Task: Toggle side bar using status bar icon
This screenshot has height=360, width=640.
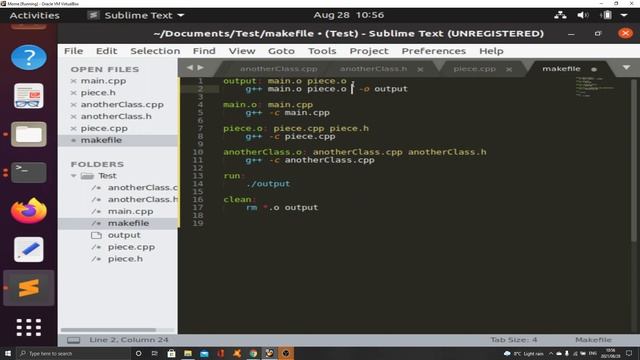Action: [73, 340]
